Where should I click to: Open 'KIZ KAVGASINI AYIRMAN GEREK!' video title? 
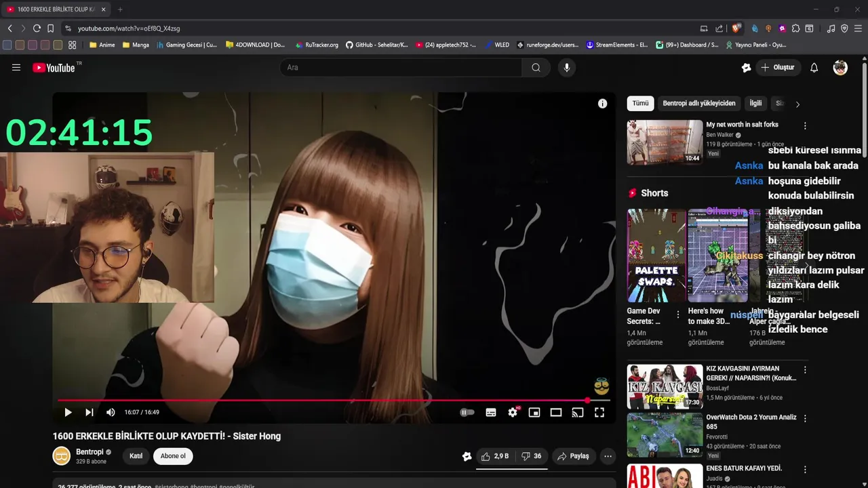click(x=751, y=373)
